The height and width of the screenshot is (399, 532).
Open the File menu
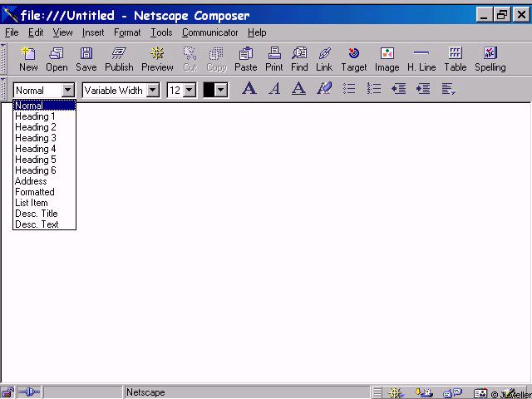pos(12,32)
